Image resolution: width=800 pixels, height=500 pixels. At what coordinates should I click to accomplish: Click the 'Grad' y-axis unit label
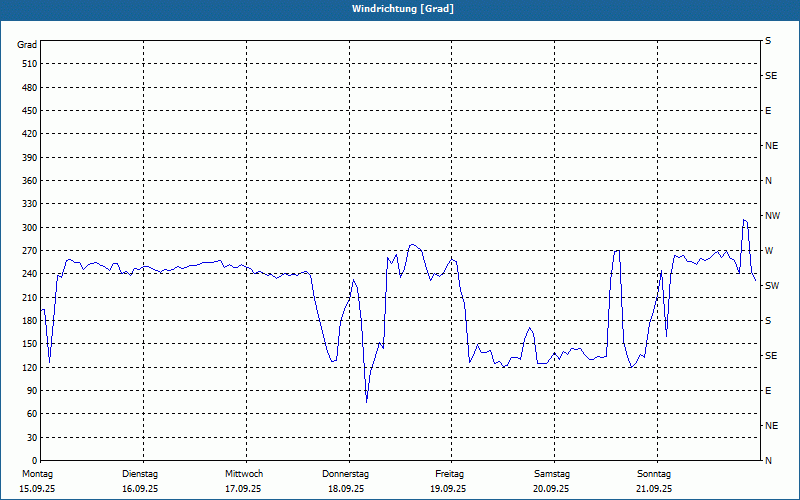27,45
